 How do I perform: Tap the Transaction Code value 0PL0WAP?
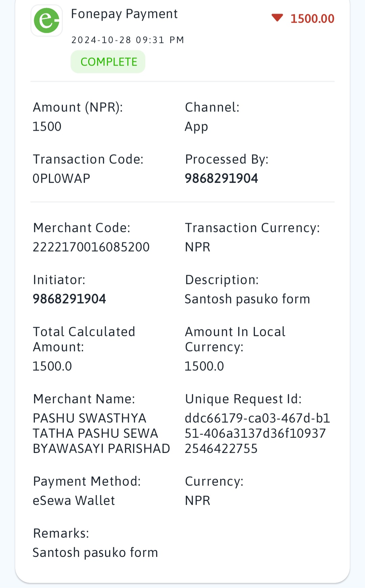62,179
